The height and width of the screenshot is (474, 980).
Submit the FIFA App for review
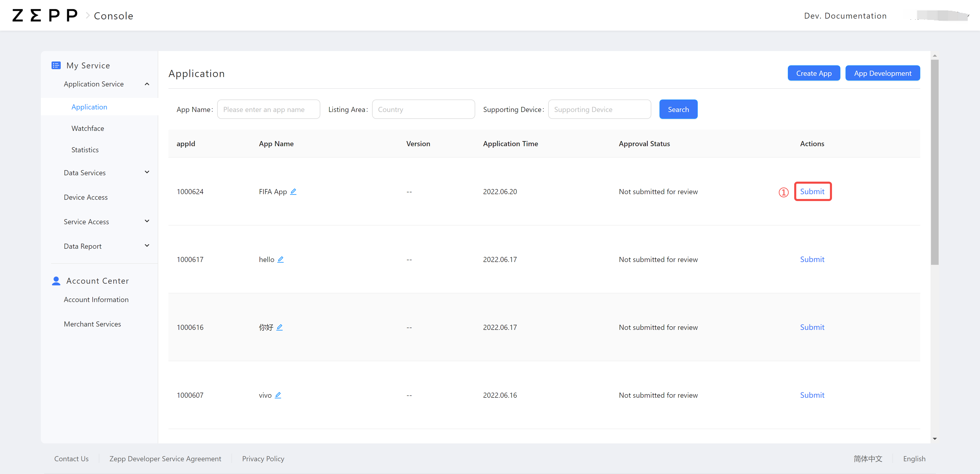[812, 191]
